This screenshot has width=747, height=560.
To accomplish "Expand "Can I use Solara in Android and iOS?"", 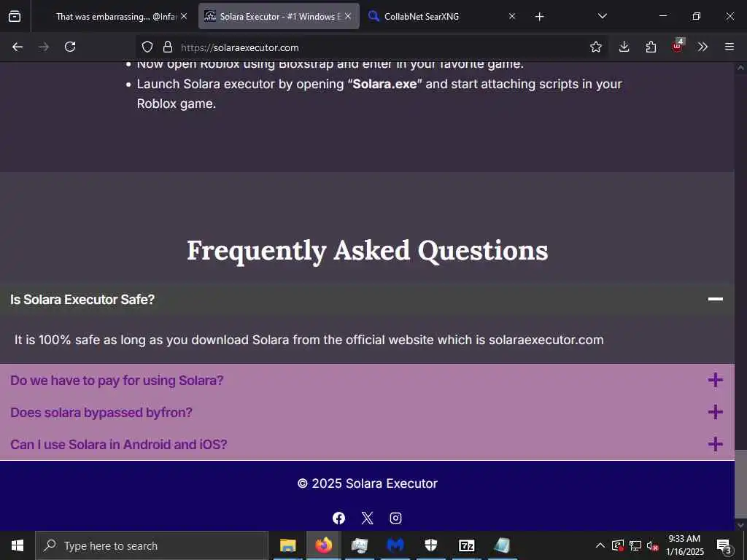I will 367,444.
